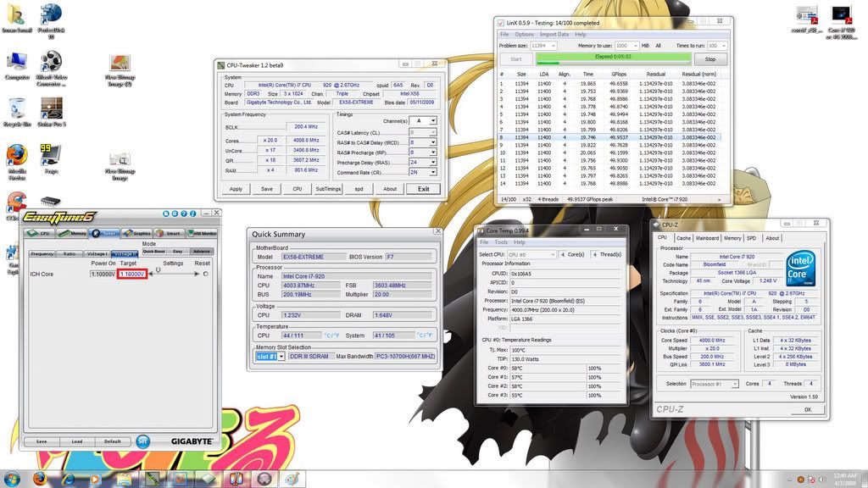Open PerfectDisk 10 desktop shortcut

click(51, 17)
